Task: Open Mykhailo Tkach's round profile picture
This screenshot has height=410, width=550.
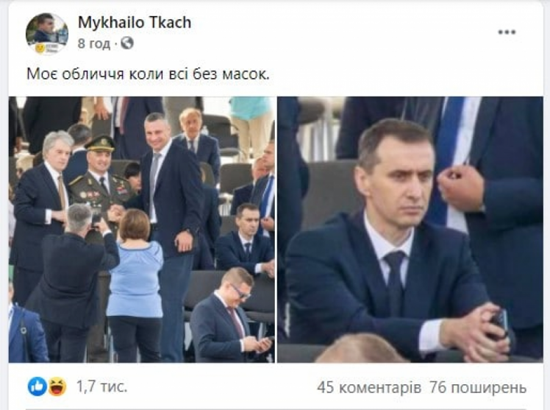Action: pos(47,34)
